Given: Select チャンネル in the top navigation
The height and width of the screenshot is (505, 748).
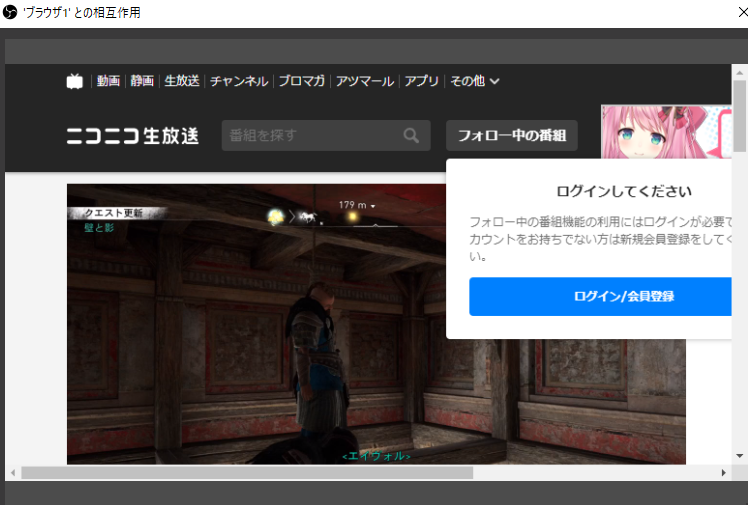Looking at the screenshot, I should 238,81.
